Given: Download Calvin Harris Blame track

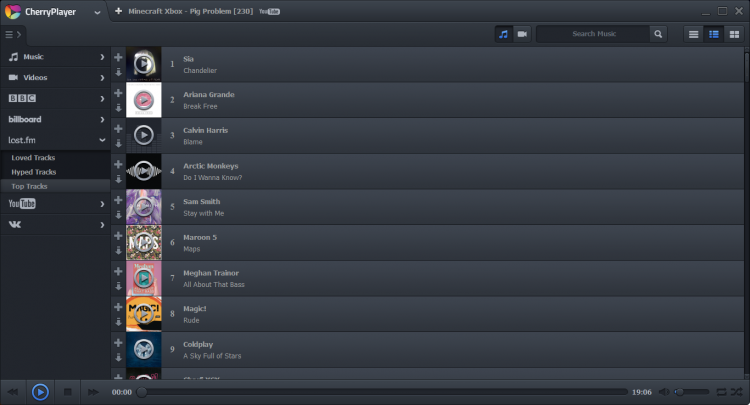Looking at the screenshot, I should point(118,143).
